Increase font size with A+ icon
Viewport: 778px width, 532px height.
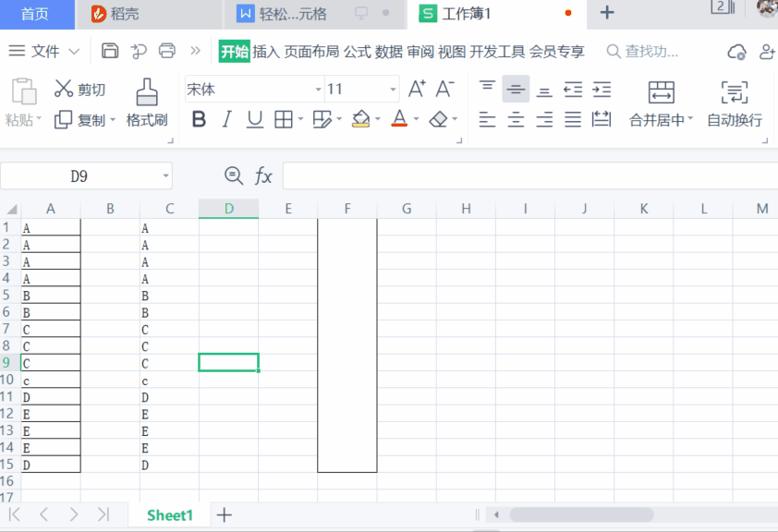click(417, 89)
